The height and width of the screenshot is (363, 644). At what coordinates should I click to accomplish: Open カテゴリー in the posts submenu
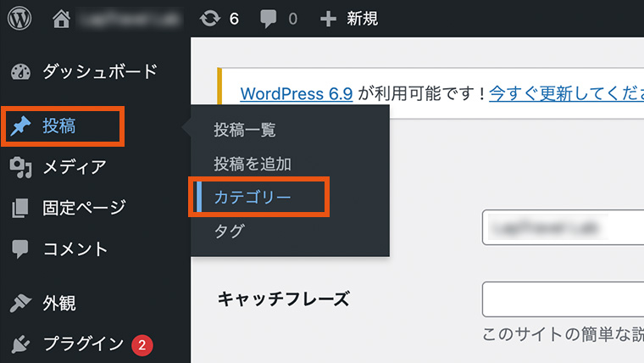point(253,197)
